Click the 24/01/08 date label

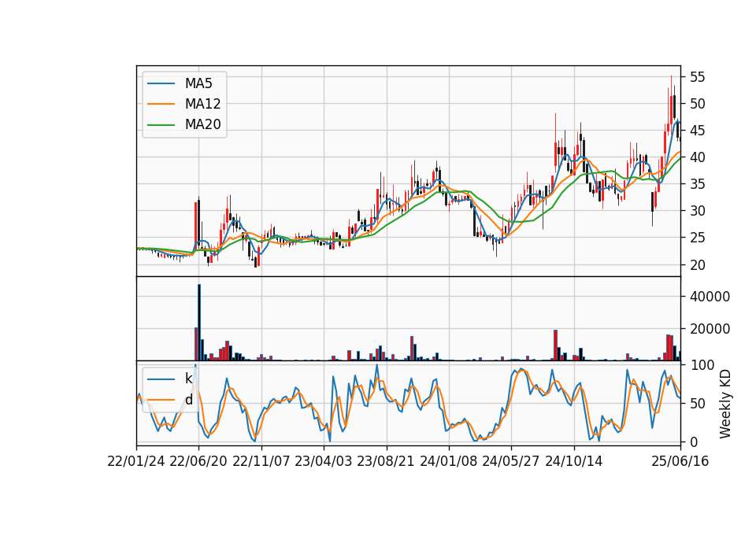448,462
